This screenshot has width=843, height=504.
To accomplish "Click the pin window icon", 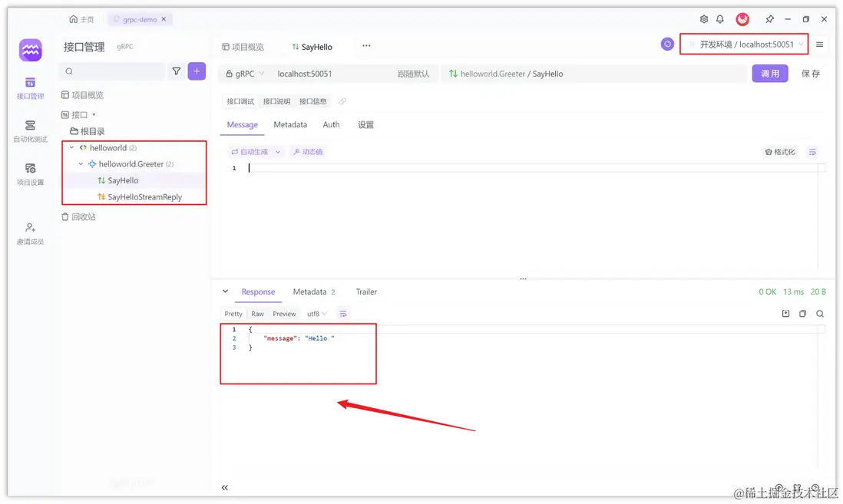I will pos(769,19).
